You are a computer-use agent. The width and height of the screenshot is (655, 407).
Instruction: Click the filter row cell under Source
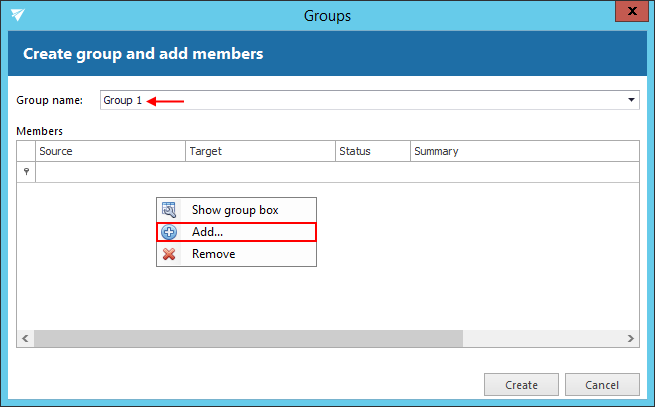tap(110, 172)
